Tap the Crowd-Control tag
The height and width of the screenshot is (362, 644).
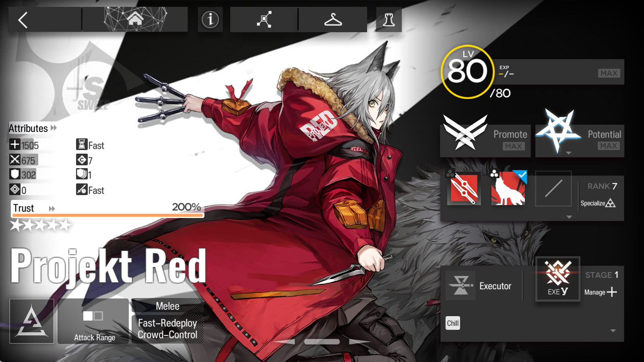167,335
